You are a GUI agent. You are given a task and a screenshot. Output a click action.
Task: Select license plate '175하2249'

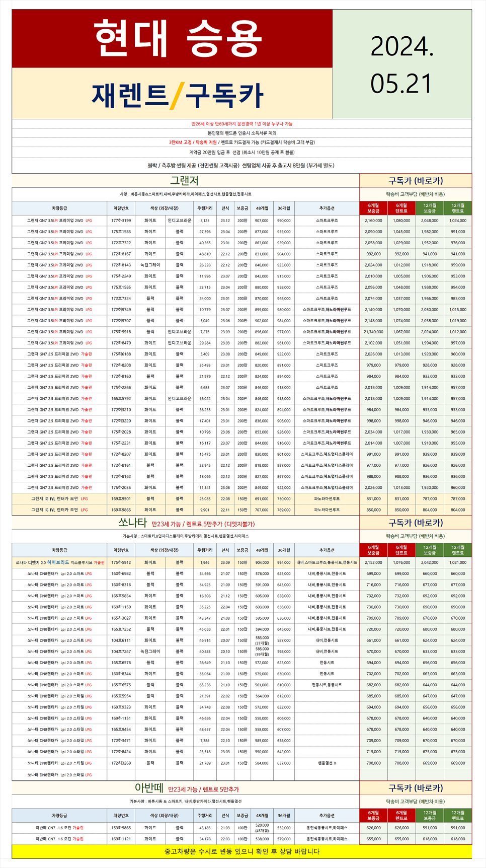121,276
